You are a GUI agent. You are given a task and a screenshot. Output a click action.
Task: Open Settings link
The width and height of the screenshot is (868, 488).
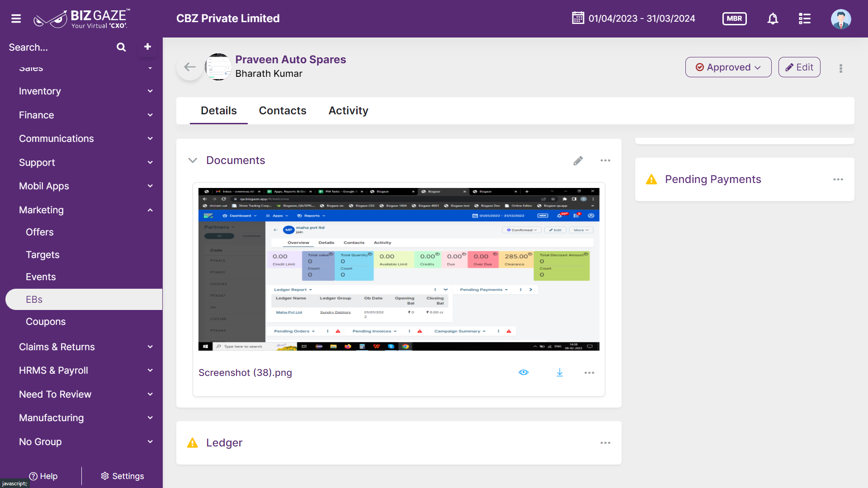pyautogui.click(x=122, y=476)
